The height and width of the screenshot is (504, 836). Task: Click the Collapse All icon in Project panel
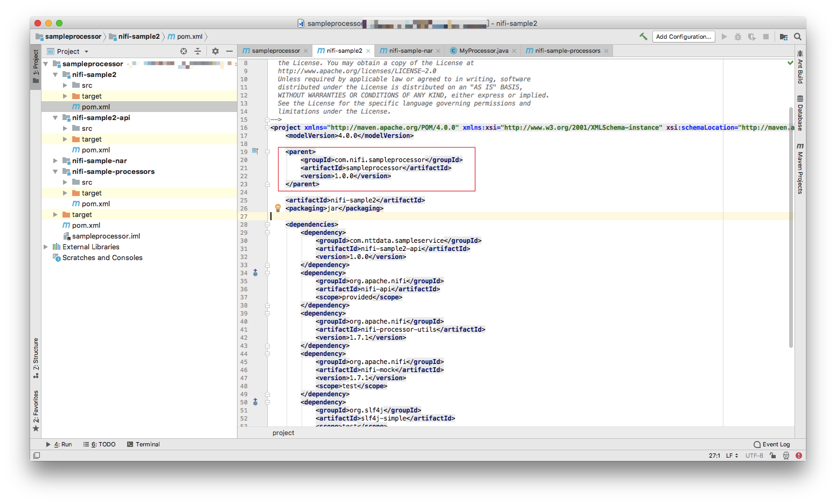198,51
